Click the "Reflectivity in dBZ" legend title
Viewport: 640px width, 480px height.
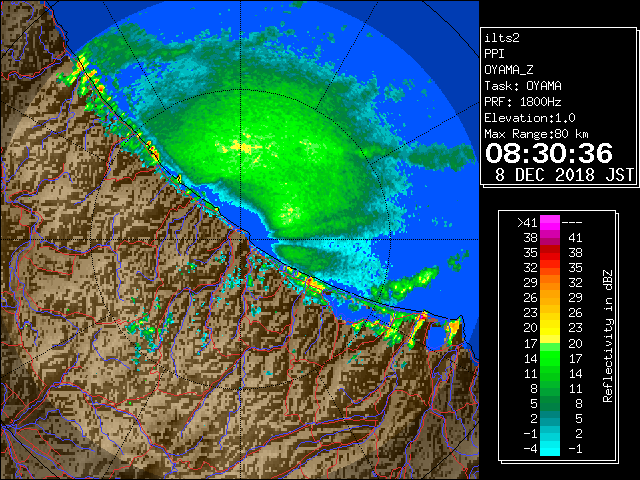[x=607, y=336]
